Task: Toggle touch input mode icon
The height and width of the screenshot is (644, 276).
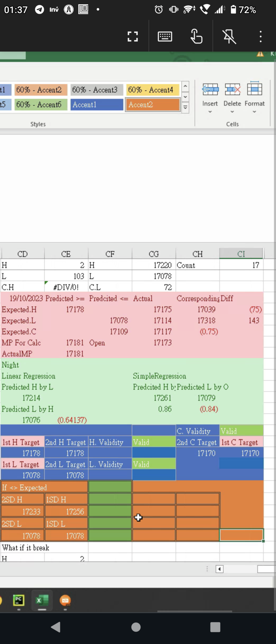Action: (x=196, y=37)
